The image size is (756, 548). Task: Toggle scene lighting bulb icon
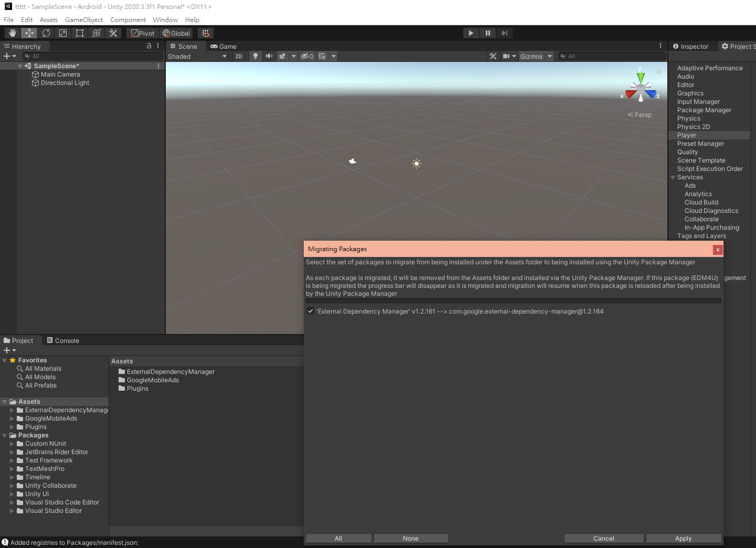pos(255,56)
